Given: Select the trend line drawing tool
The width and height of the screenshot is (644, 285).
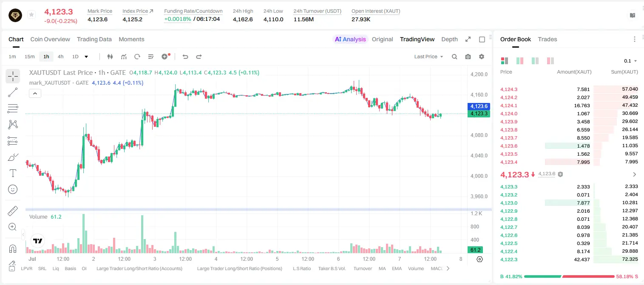Looking at the screenshot, I should 13,92.
